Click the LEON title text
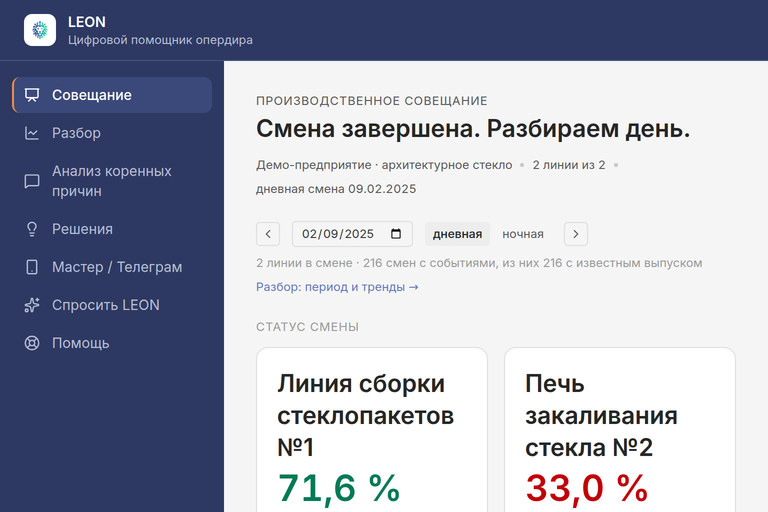768x512 pixels. [x=87, y=22]
